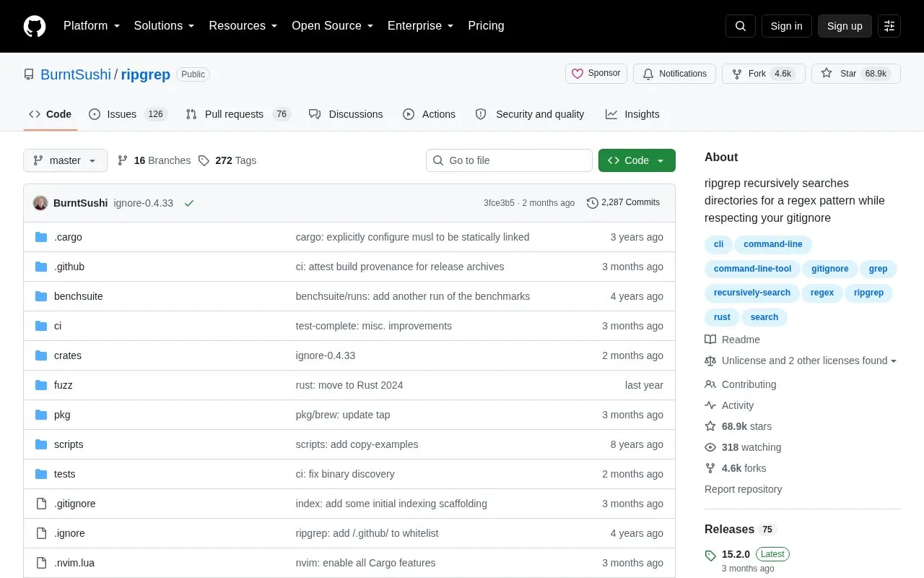The width and height of the screenshot is (924, 578).
Task: Open the BurntSushi owner link
Action: [x=76, y=74]
